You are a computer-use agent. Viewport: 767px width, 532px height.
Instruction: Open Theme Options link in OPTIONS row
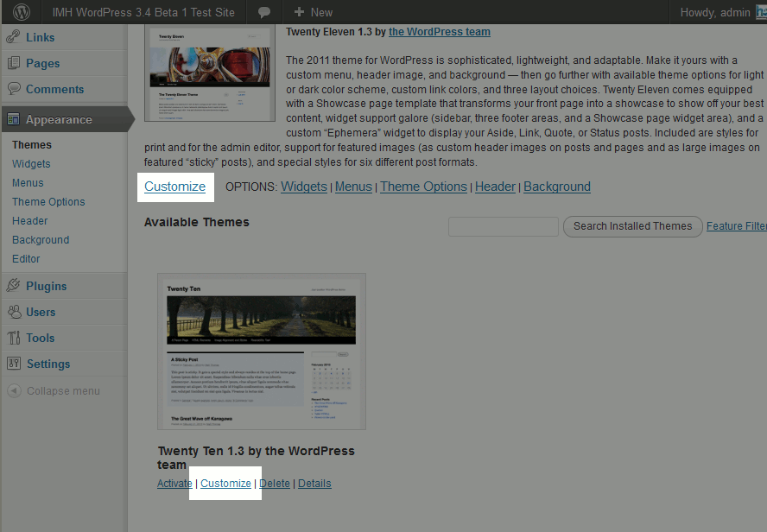[x=423, y=187]
